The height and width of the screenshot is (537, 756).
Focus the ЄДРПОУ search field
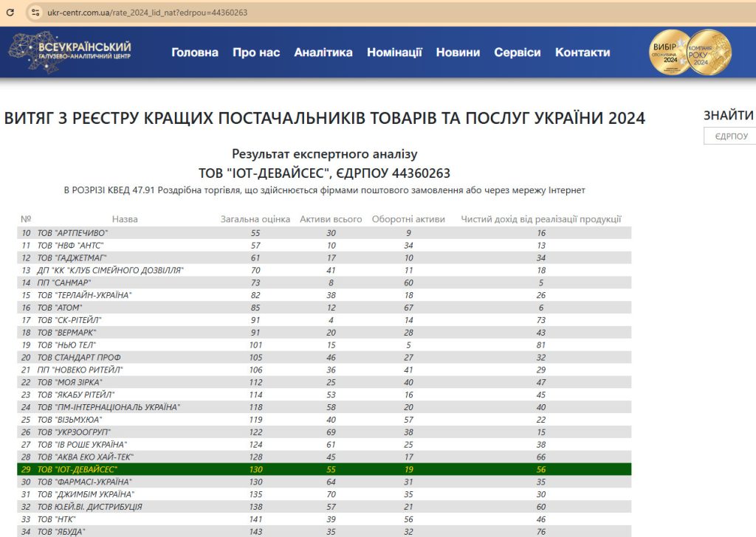point(730,136)
